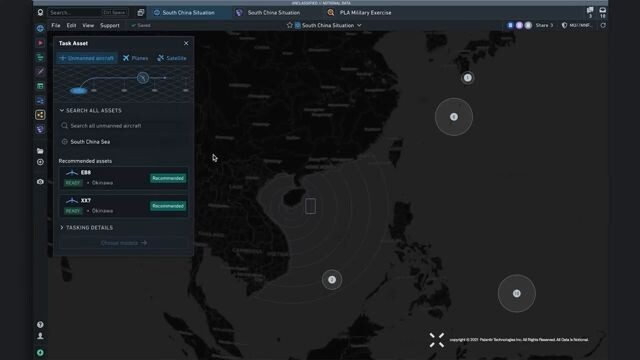
Task: Click the classification shield marking
Action: click(576, 25)
